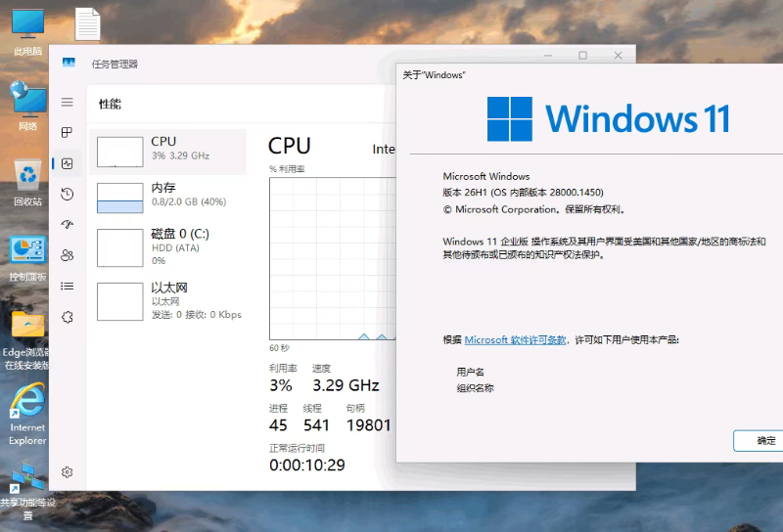
Task: Click the 回收站 (Recycle Bin) desktop icon
Action: pos(27,182)
